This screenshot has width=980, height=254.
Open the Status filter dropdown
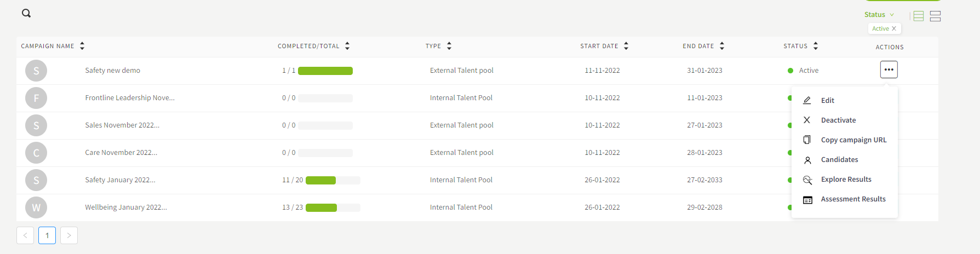pos(879,15)
